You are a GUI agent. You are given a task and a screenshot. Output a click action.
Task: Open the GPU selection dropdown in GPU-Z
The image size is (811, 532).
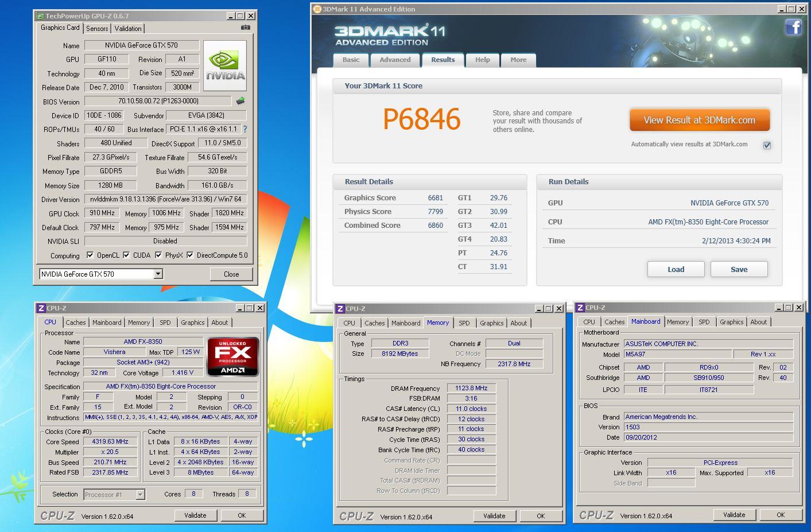(x=158, y=274)
